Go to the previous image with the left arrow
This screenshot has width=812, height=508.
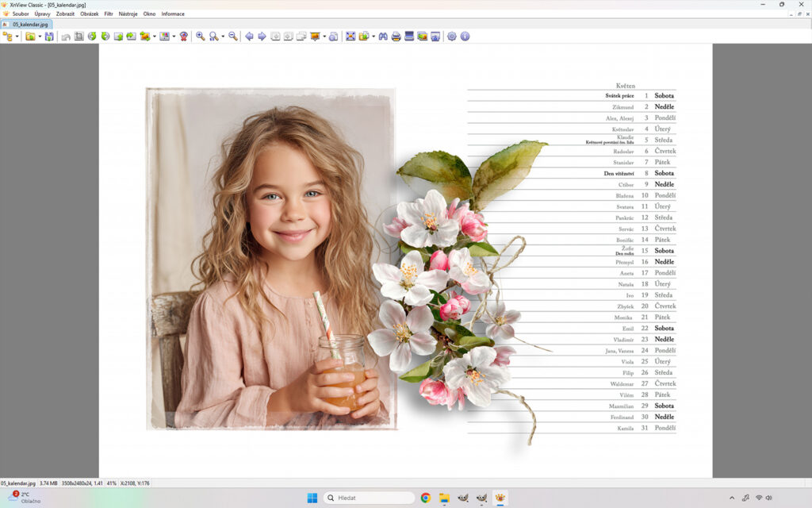click(249, 37)
